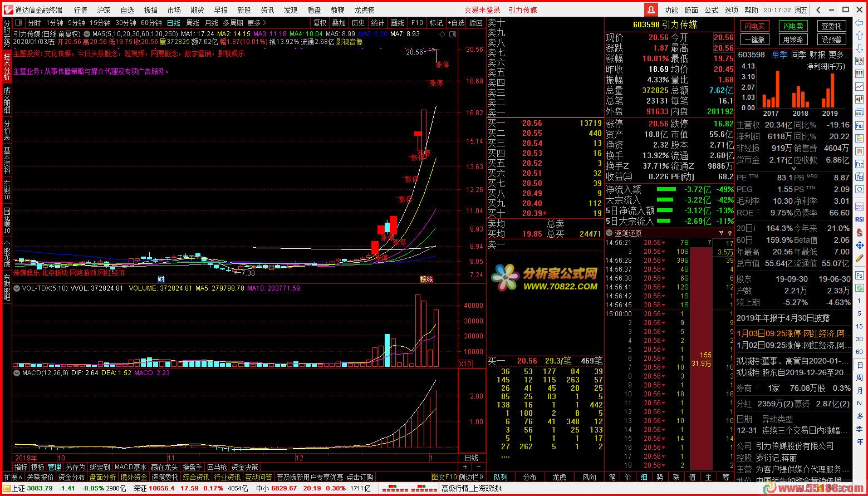
Task: Click the 榜涨 marker on the price chart
Action: click(426, 279)
